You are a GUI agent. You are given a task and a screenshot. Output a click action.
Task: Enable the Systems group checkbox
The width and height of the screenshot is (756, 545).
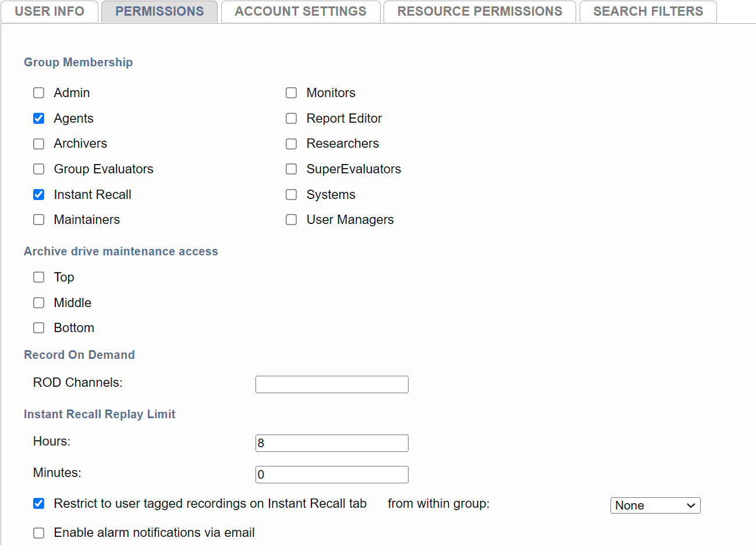(x=291, y=194)
